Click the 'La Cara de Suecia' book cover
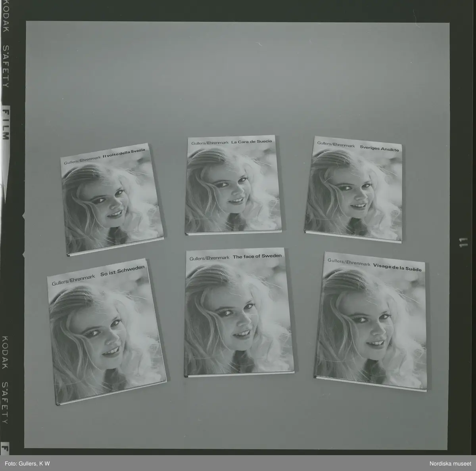The width and height of the screenshot is (476, 471). coord(234,185)
